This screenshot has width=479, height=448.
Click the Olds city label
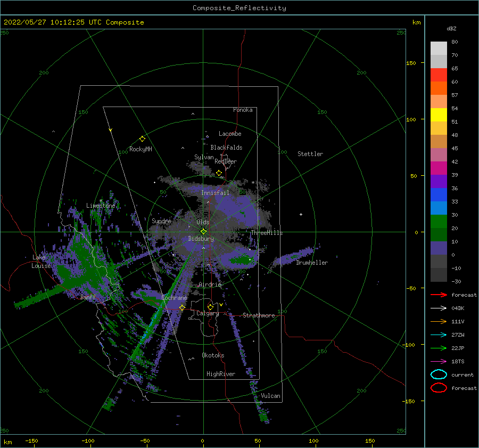point(203,222)
